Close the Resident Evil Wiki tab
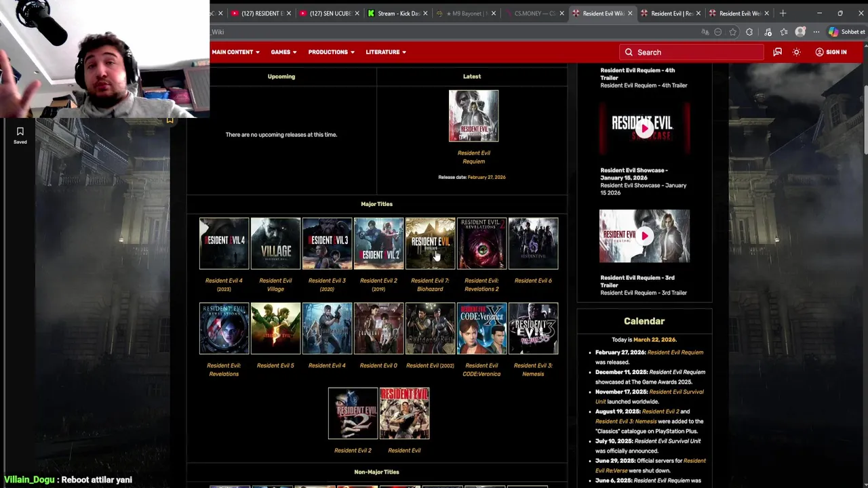This screenshot has height=488, width=868. (630, 14)
